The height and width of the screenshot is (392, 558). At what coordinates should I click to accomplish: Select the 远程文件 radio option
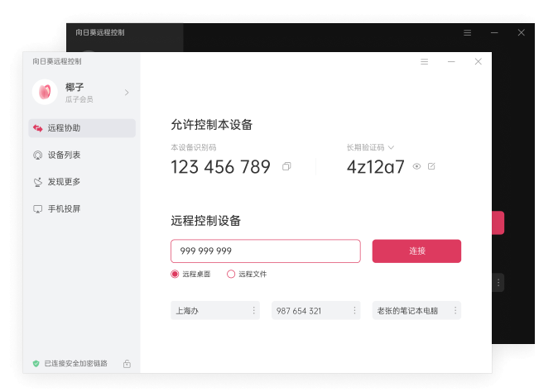point(231,274)
